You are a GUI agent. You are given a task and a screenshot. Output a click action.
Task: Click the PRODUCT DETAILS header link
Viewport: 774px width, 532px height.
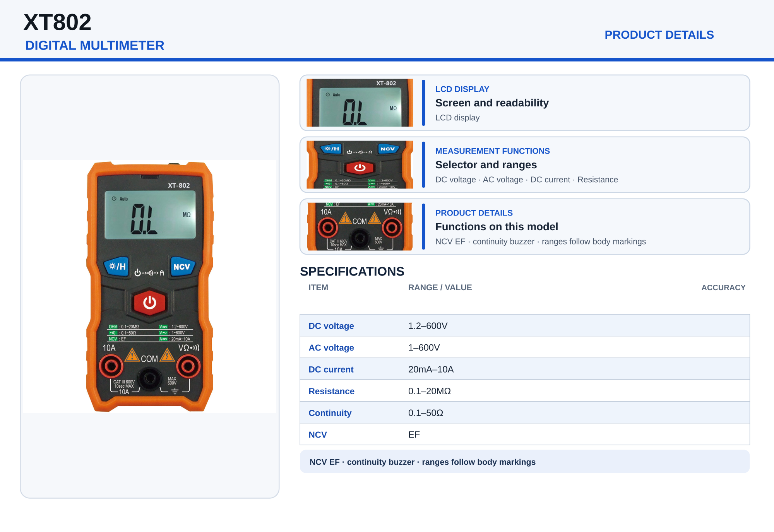659,35
